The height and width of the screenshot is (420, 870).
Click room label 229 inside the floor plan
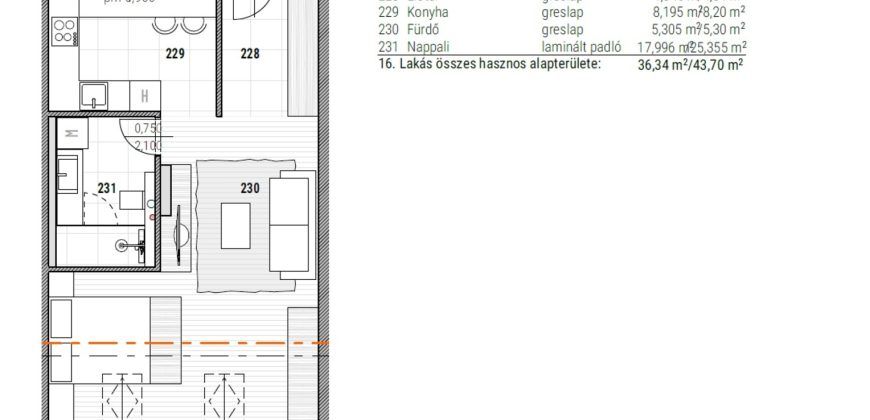pyautogui.click(x=175, y=54)
